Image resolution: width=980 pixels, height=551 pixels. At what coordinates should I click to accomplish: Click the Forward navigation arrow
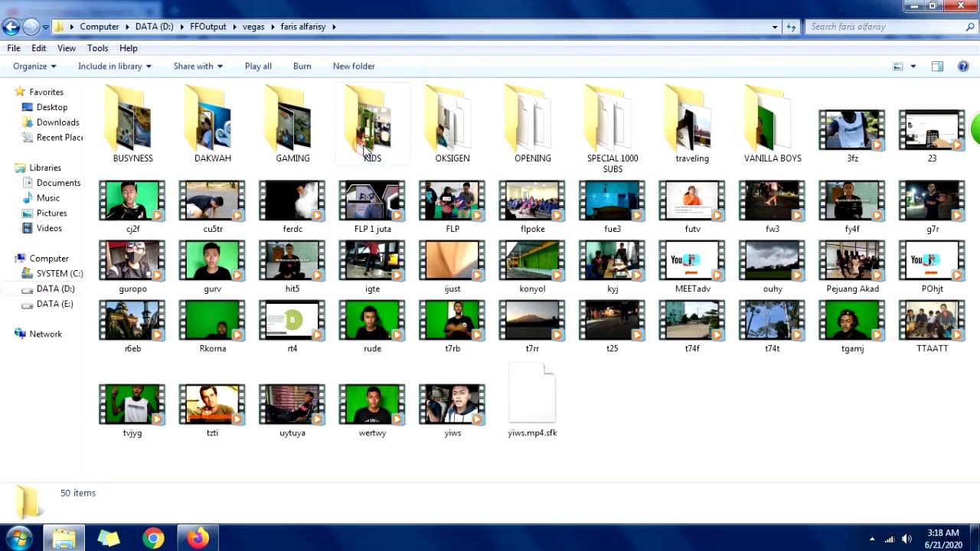pyautogui.click(x=31, y=27)
